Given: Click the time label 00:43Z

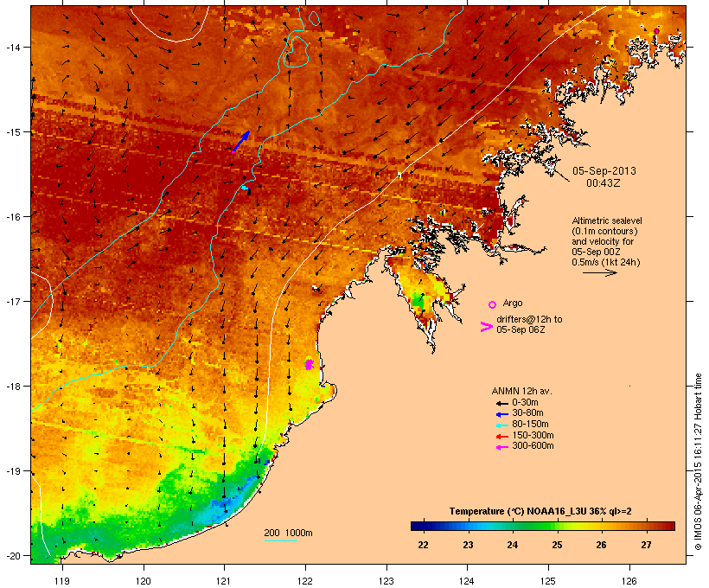Looking at the screenshot, I should point(604,183).
